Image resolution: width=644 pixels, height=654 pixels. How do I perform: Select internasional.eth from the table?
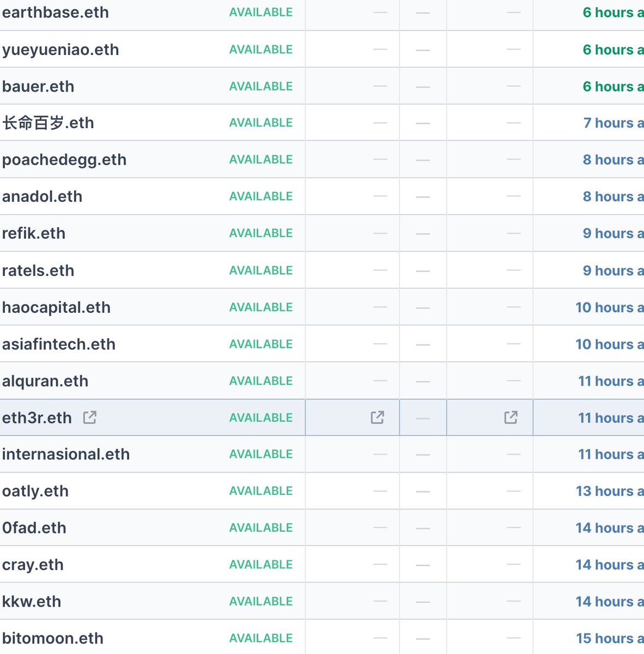click(66, 454)
